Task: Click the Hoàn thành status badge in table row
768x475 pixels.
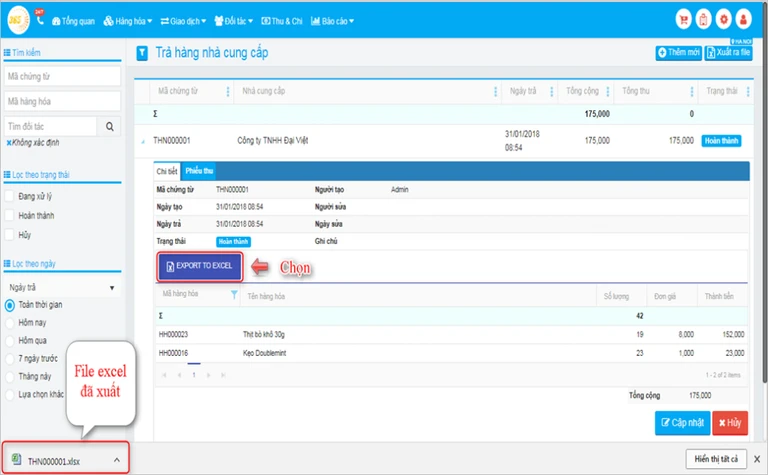Action: [x=721, y=141]
